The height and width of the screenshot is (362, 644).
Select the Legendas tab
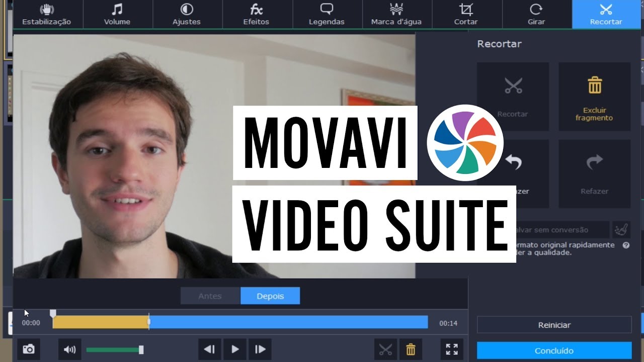[327, 15]
